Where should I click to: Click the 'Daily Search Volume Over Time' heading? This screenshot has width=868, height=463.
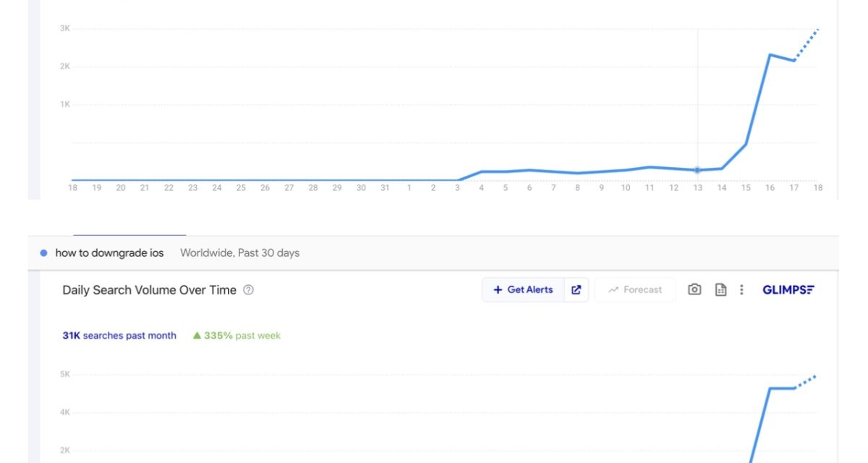(x=149, y=290)
